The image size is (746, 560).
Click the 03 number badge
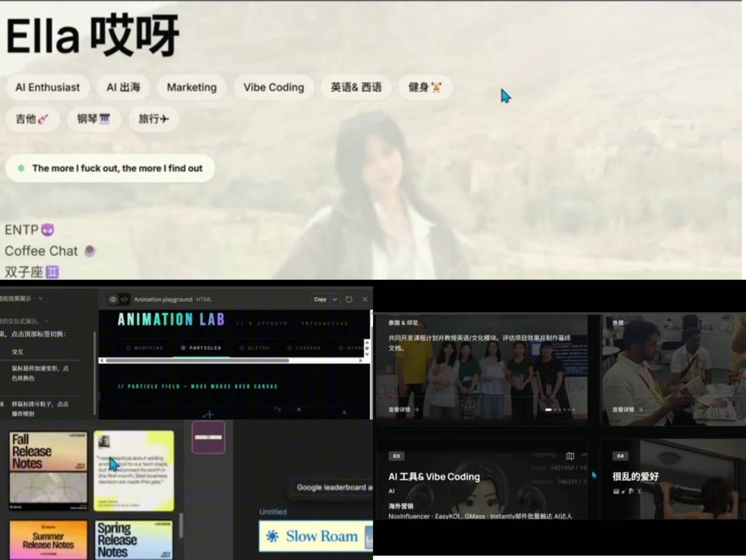(396, 456)
